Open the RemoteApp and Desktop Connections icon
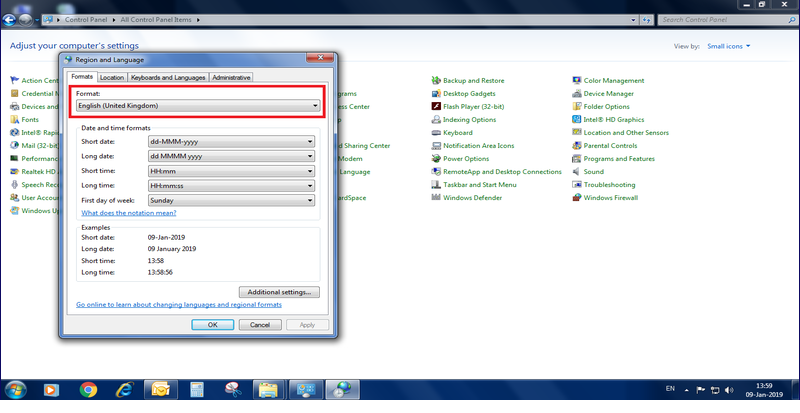 point(436,172)
